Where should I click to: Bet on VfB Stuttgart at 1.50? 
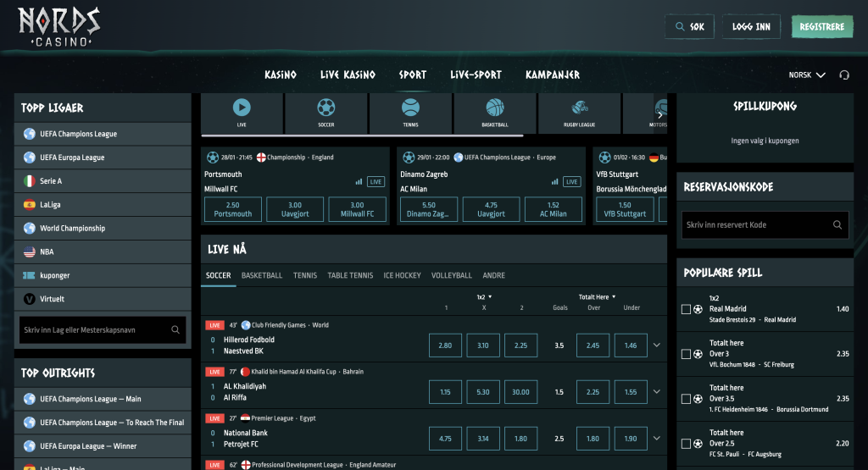coord(625,209)
